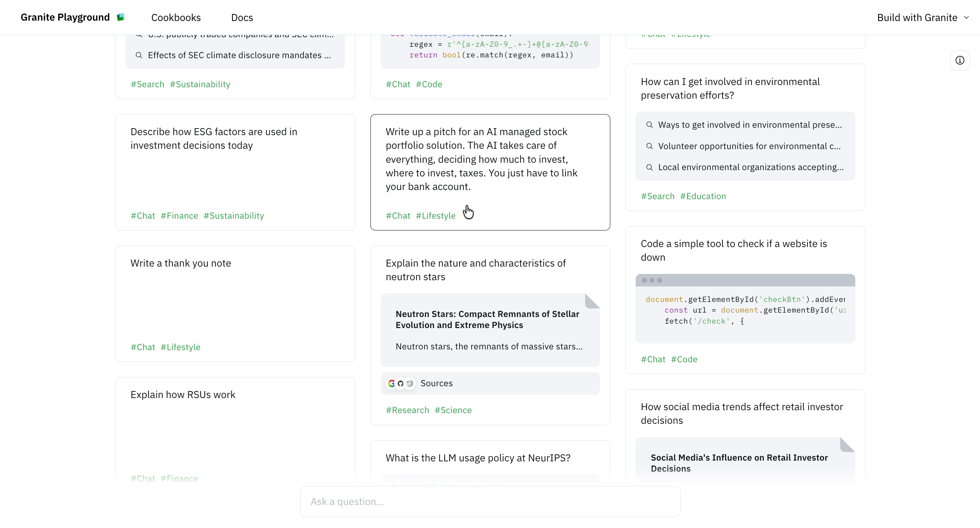The image size is (980, 528).
Task: Open the Docs menu item
Action: 242,18
